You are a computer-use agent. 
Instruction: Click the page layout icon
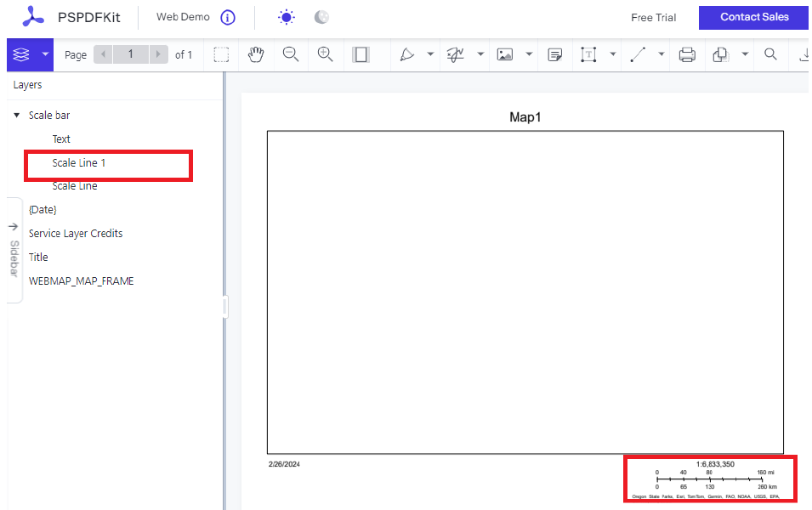coord(361,54)
